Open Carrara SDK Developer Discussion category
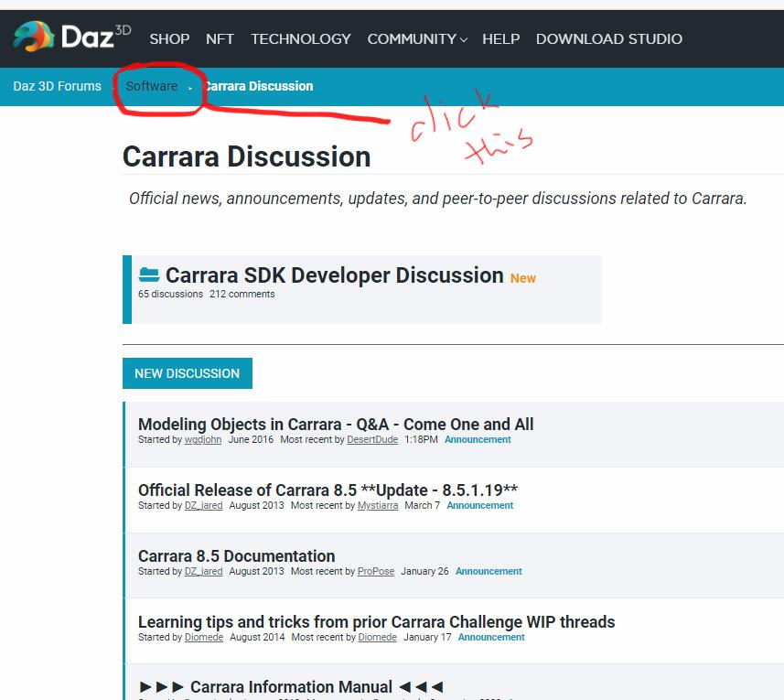The height and width of the screenshot is (700, 784). [334, 275]
